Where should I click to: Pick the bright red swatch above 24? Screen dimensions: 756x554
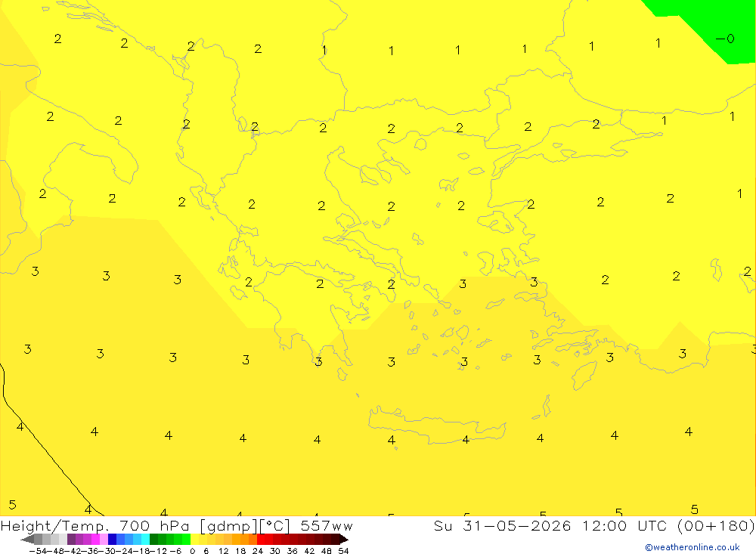(x=261, y=539)
